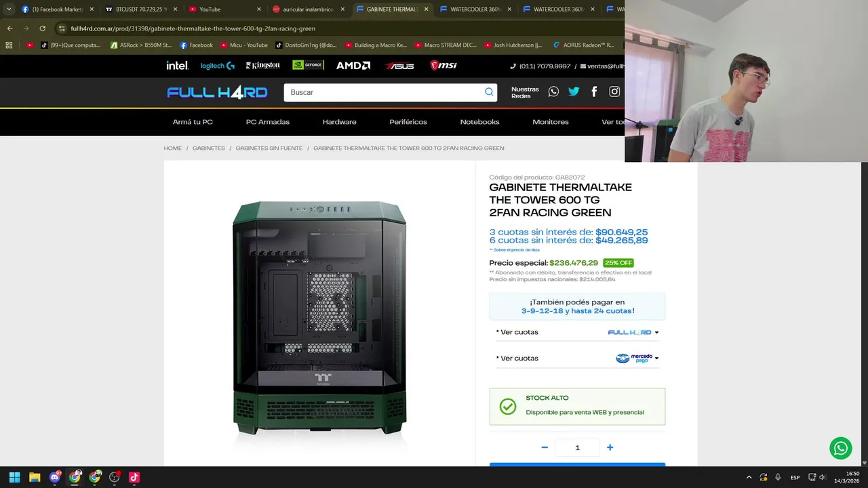Click the ASUS brand logo
Image resolution: width=868 pixels, height=488 pixels.
(399, 66)
